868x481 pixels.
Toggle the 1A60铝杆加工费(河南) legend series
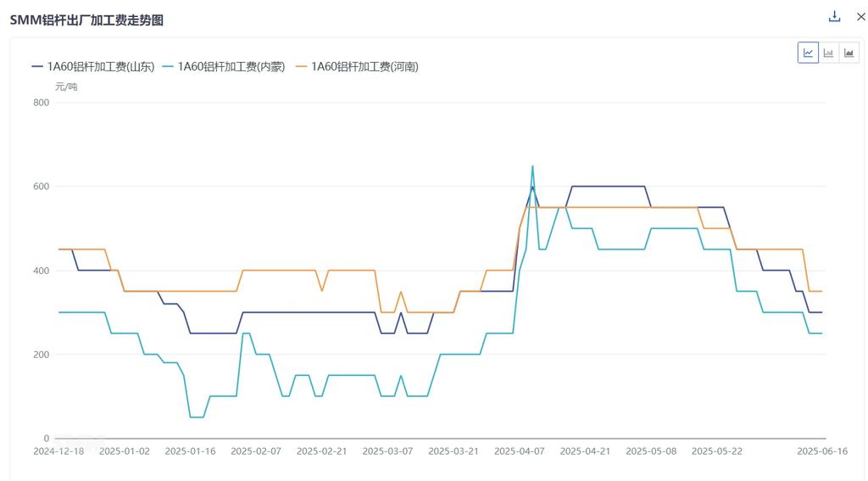[364, 66]
